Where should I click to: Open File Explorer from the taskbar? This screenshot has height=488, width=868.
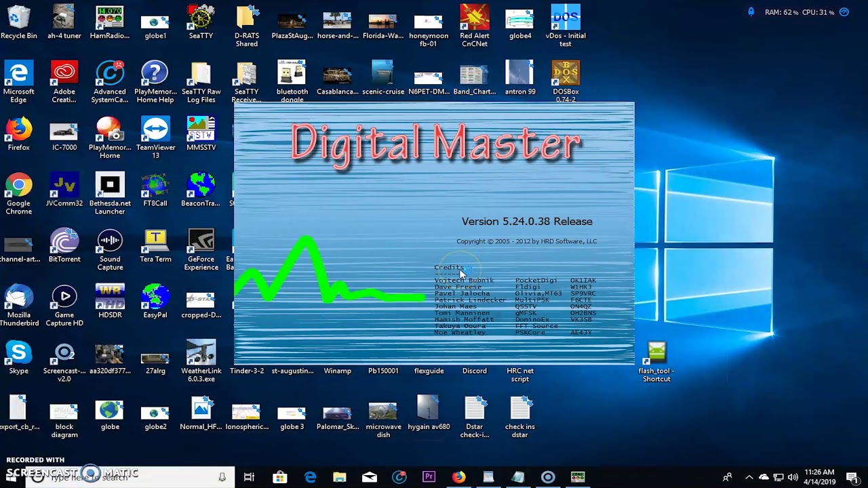point(339,477)
